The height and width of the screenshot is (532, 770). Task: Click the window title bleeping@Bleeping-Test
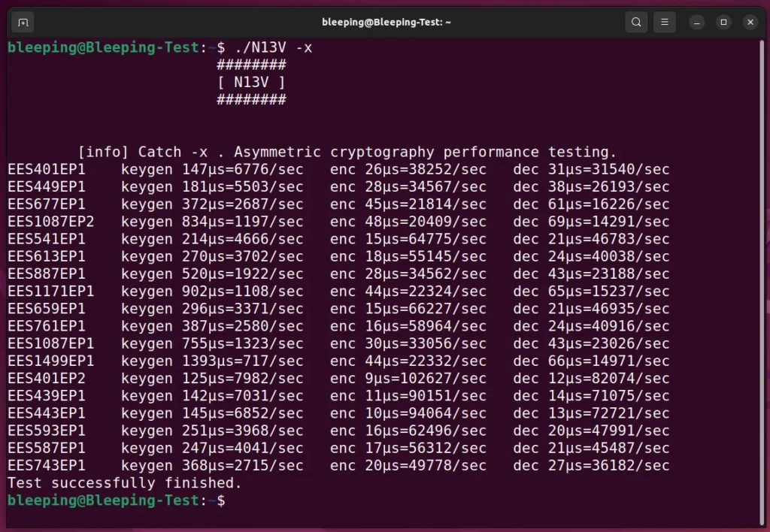(x=386, y=22)
